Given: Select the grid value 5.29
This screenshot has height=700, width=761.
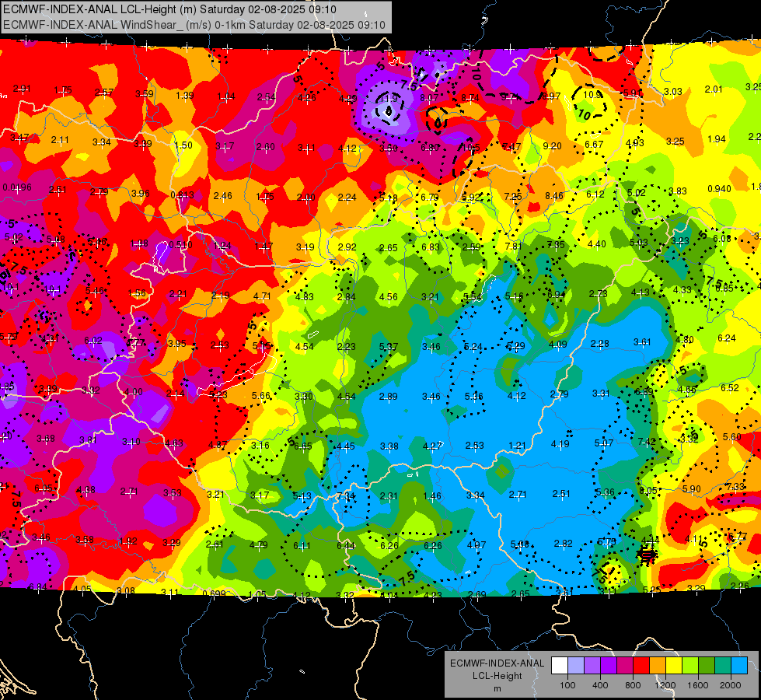Looking at the screenshot, I should pos(515,346).
